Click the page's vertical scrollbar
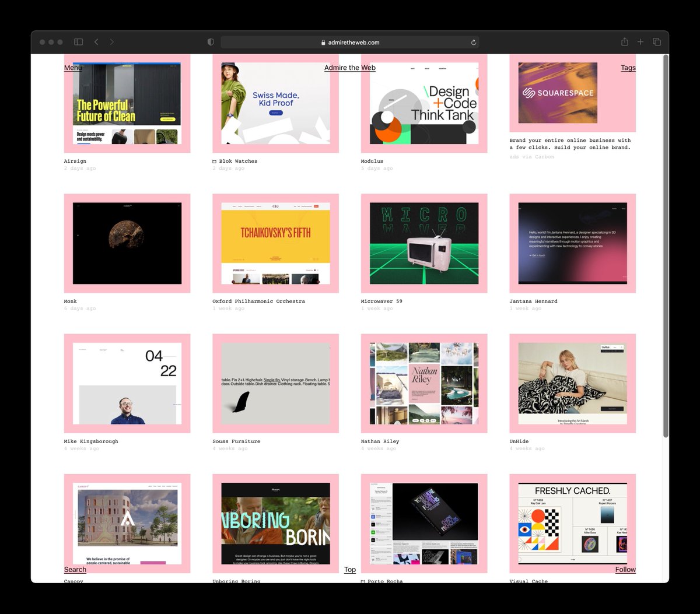700x614 pixels. (666, 245)
